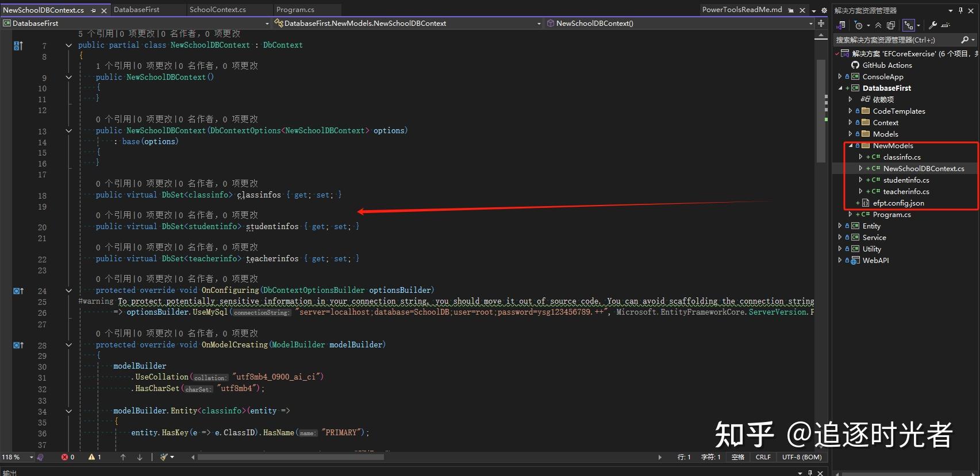Switch to the DatabaseFirst tab
980x476 pixels.
[137, 10]
